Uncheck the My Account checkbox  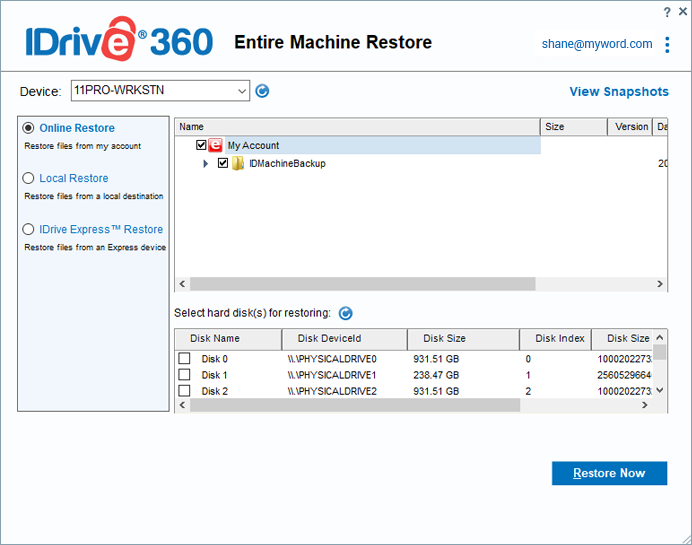(202, 146)
